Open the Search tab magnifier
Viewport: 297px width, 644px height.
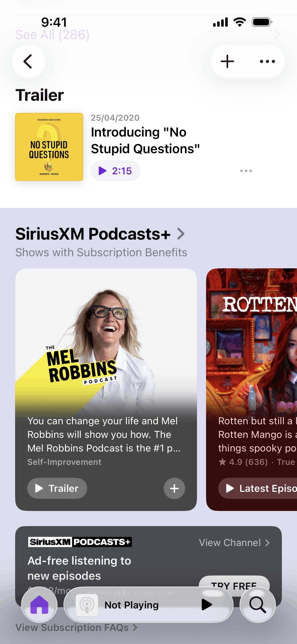click(x=257, y=604)
